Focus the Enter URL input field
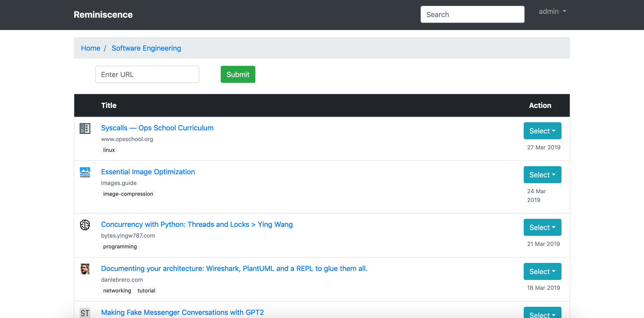Viewport: 644px width, 318px height. click(x=147, y=74)
